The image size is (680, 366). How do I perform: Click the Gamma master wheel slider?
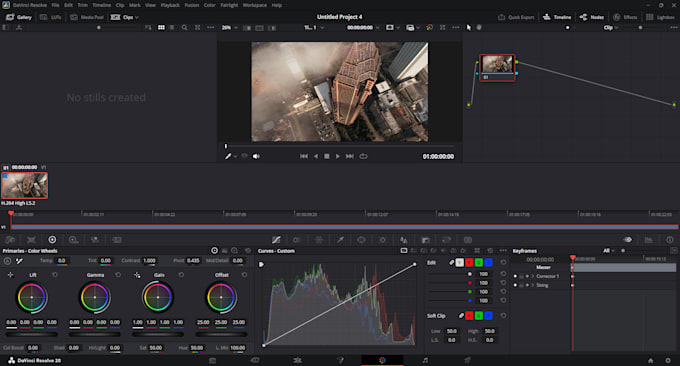coord(95,334)
